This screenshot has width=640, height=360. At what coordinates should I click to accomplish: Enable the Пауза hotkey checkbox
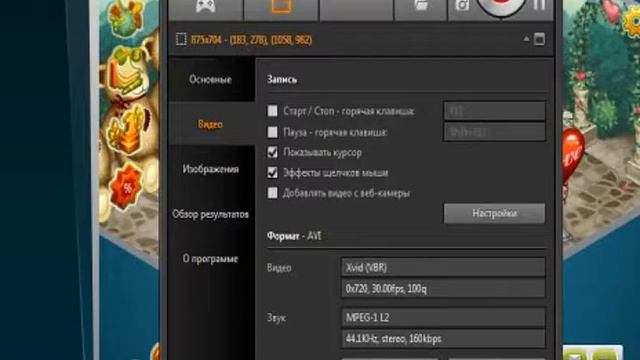pyautogui.click(x=272, y=132)
